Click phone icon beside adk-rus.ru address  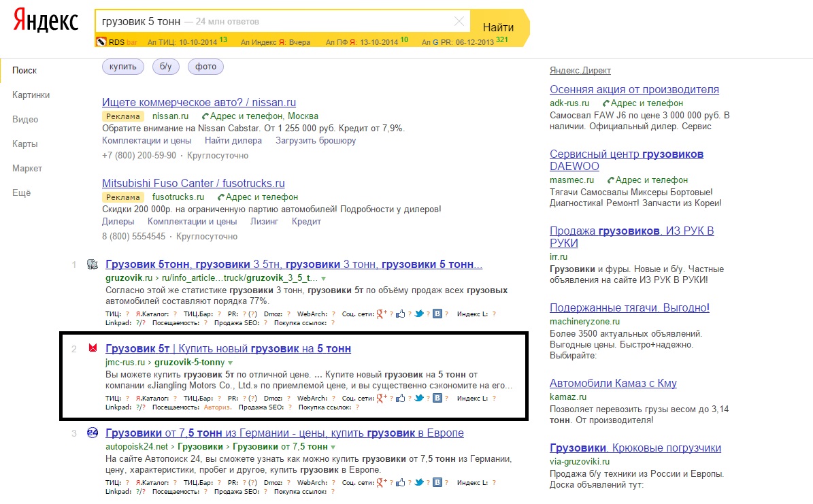605,103
